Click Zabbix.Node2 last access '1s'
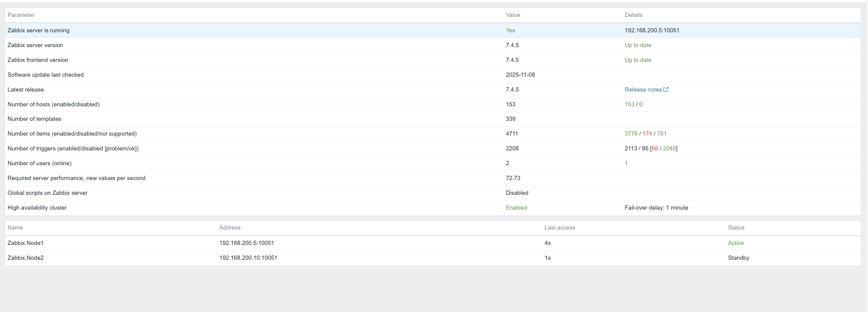This screenshot has height=312, width=868. (548, 258)
